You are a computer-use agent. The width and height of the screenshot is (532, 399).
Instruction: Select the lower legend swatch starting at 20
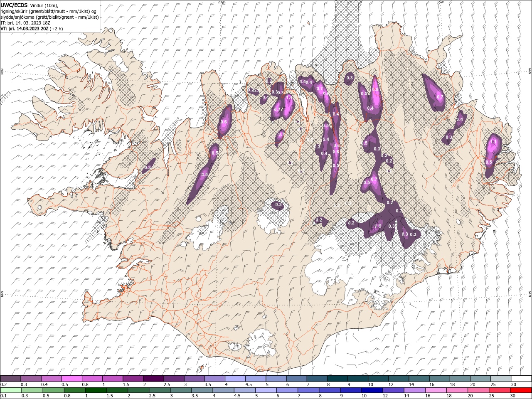[478, 390]
